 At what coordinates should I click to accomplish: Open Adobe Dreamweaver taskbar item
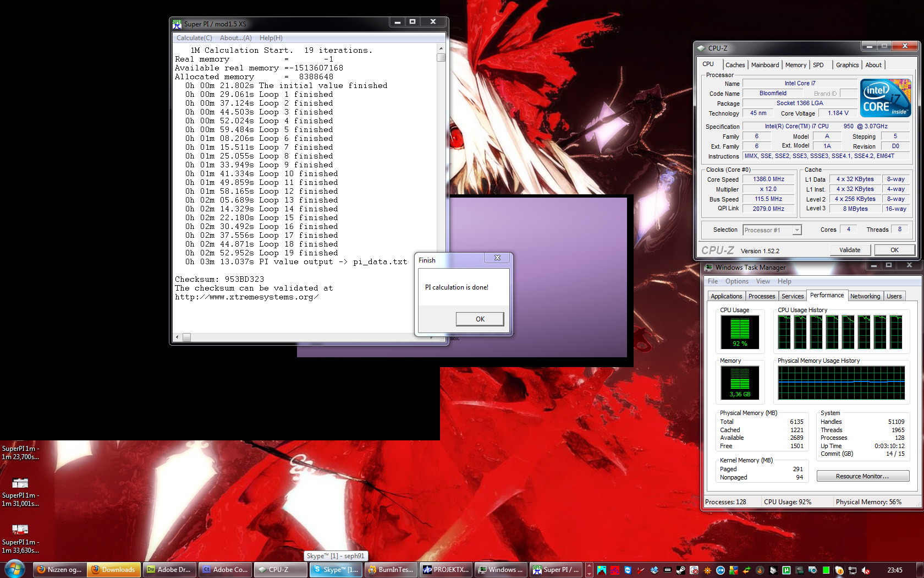(169, 570)
